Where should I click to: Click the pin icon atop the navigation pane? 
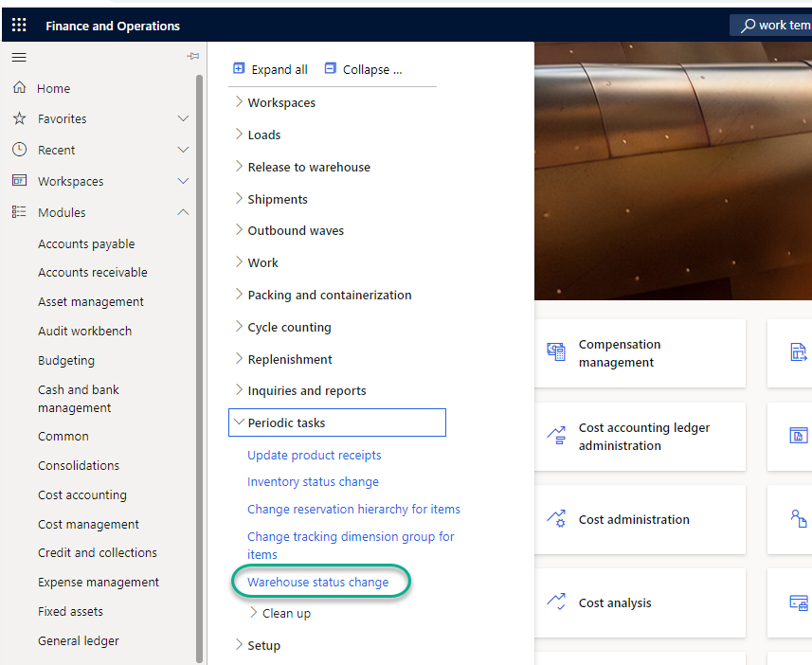coord(192,56)
